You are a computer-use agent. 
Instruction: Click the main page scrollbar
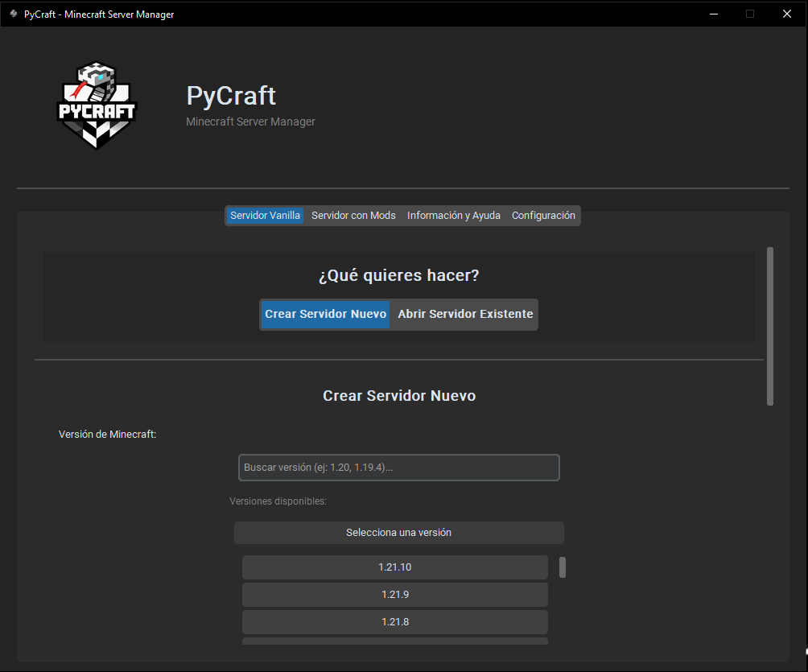click(x=770, y=322)
